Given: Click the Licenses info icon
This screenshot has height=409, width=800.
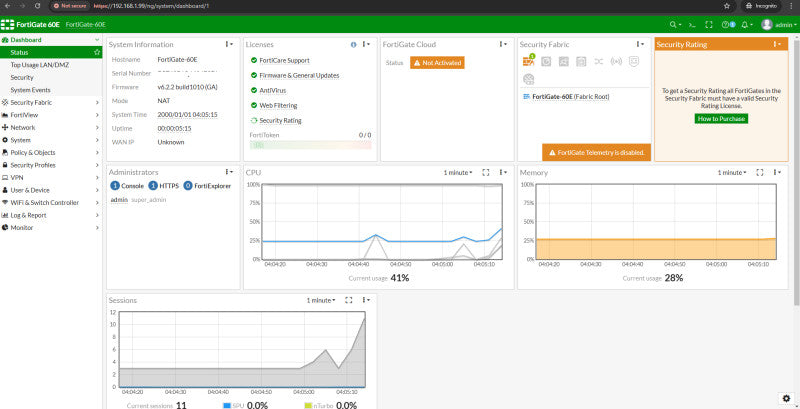Looking at the screenshot, I should pos(354,44).
